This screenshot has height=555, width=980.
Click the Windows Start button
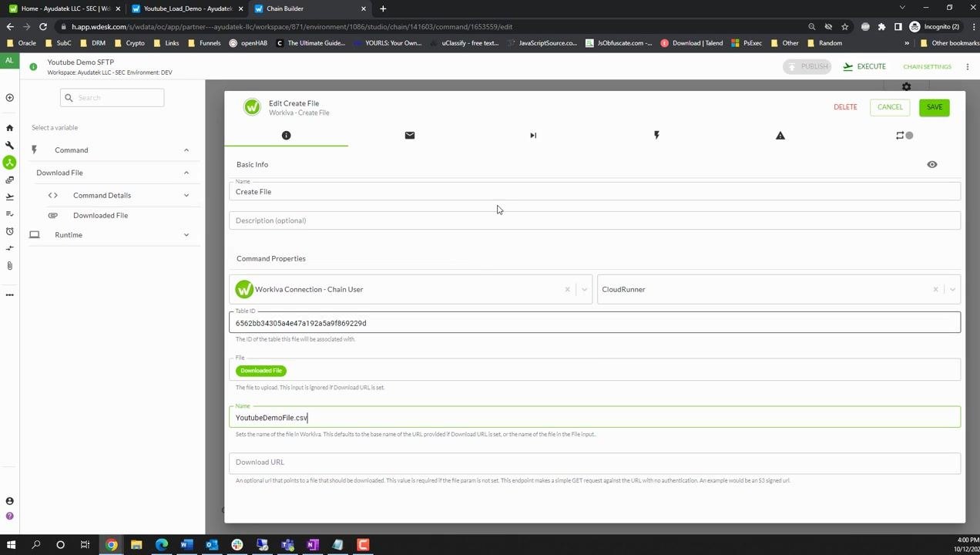(11, 545)
